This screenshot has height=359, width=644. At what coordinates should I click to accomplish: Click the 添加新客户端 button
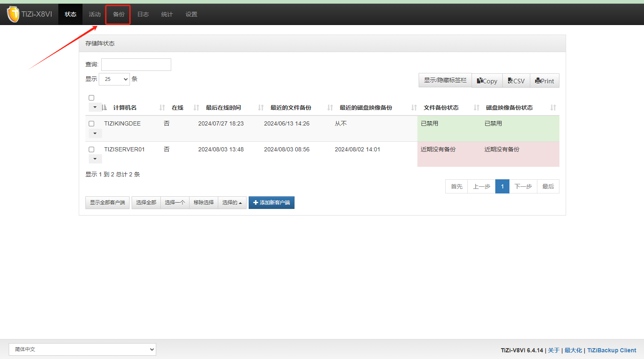pyautogui.click(x=272, y=203)
